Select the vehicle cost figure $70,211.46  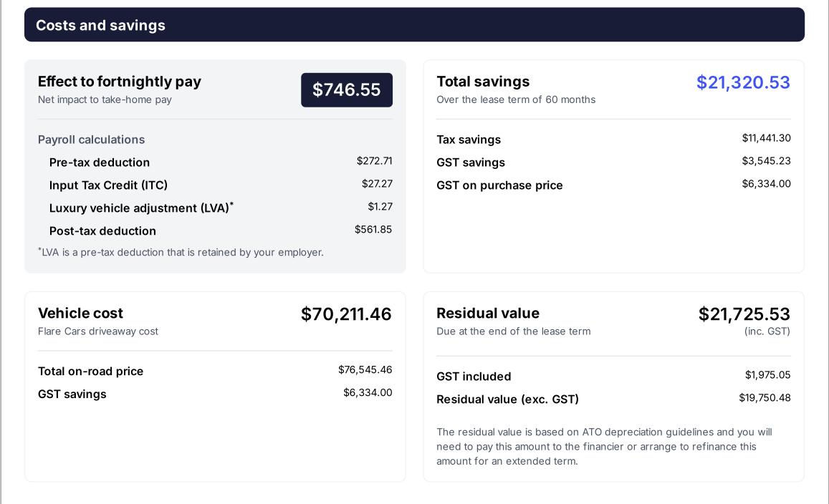(x=346, y=314)
